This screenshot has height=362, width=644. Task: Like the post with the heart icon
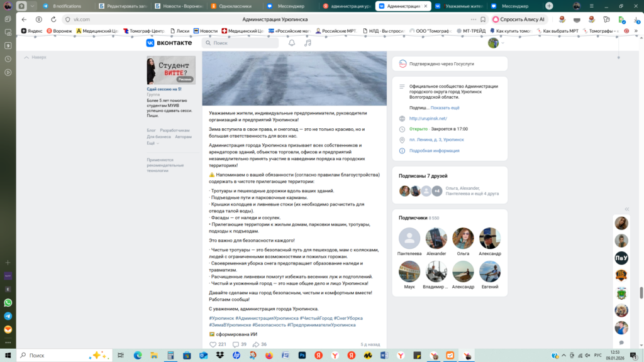[x=213, y=344]
